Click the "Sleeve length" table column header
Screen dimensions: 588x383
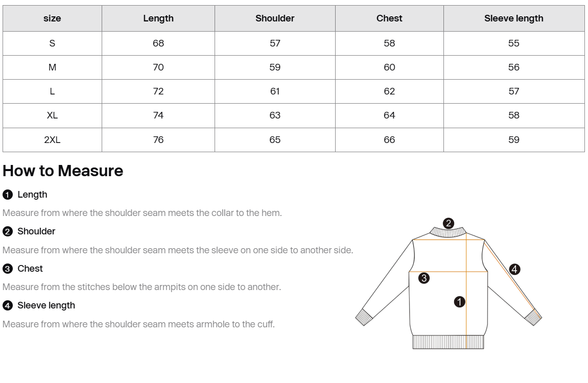coord(513,18)
